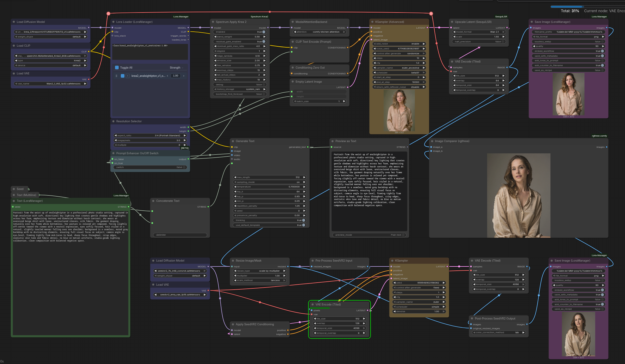Open history_storage dropdown in Spectrum node

click(x=239, y=89)
